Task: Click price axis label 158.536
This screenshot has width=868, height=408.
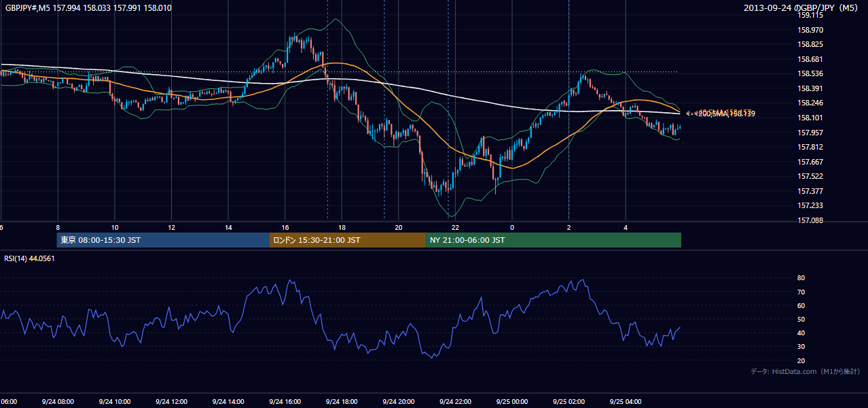Action: pos(811,73)
